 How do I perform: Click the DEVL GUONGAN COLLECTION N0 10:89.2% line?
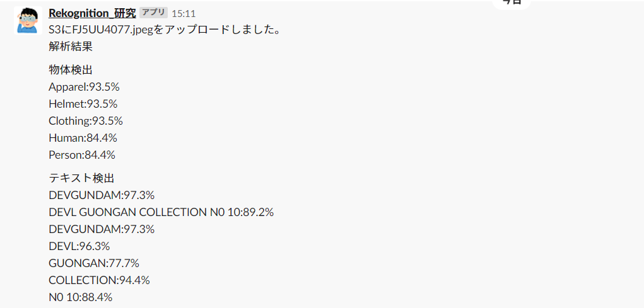pyautogui.click(x=161, y=212)
